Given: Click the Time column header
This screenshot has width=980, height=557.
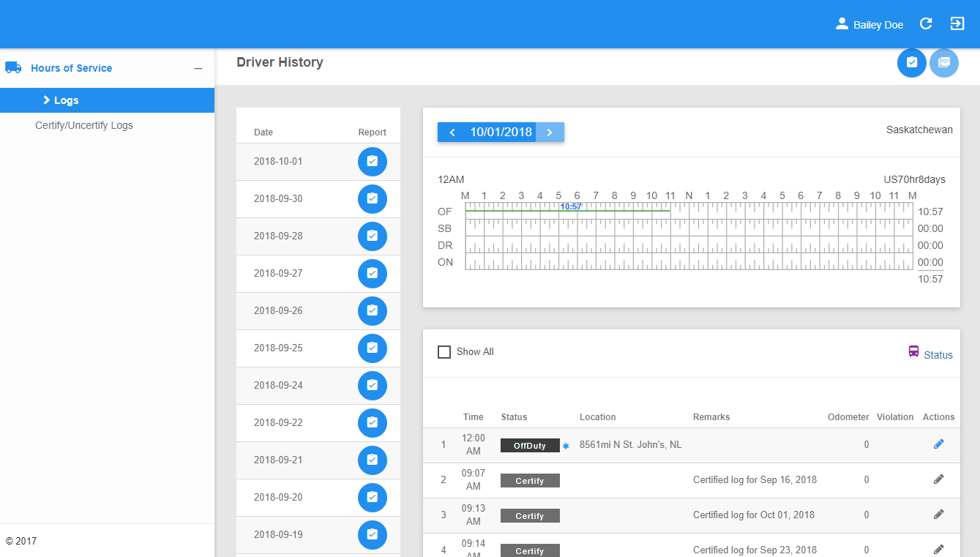Looking at the screenshot, I should point(473,416).
